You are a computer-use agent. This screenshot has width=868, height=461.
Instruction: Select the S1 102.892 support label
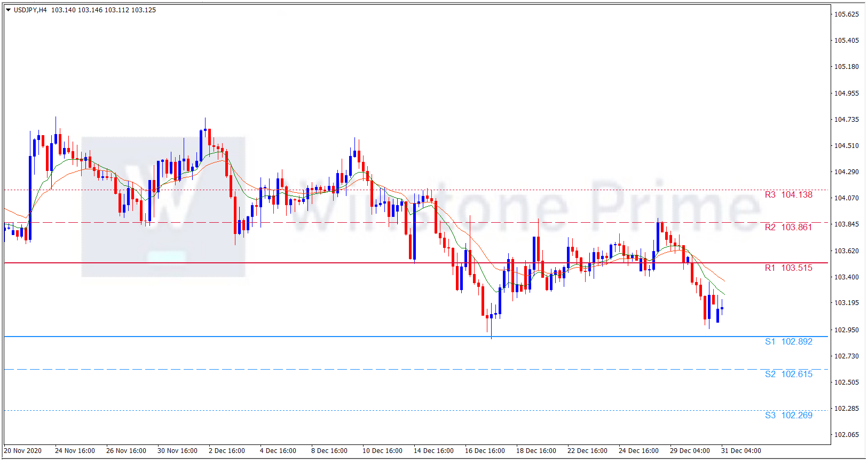click(x=788, y=342)
